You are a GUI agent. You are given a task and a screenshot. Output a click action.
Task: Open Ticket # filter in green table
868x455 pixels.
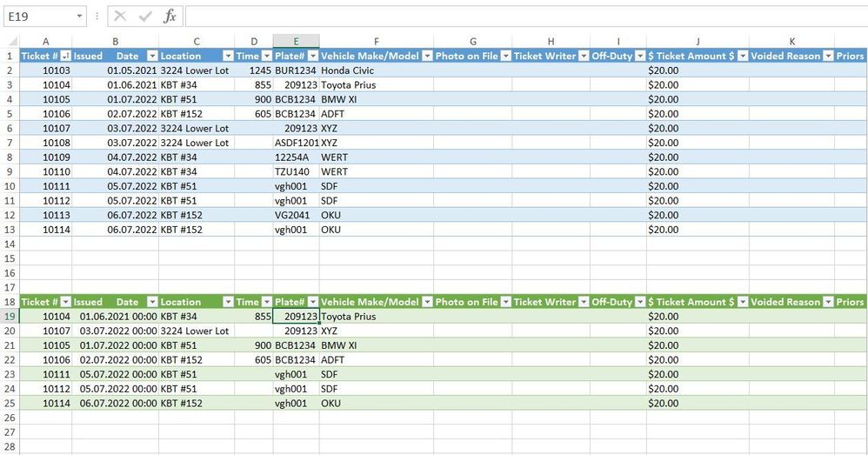click(66, 302)
